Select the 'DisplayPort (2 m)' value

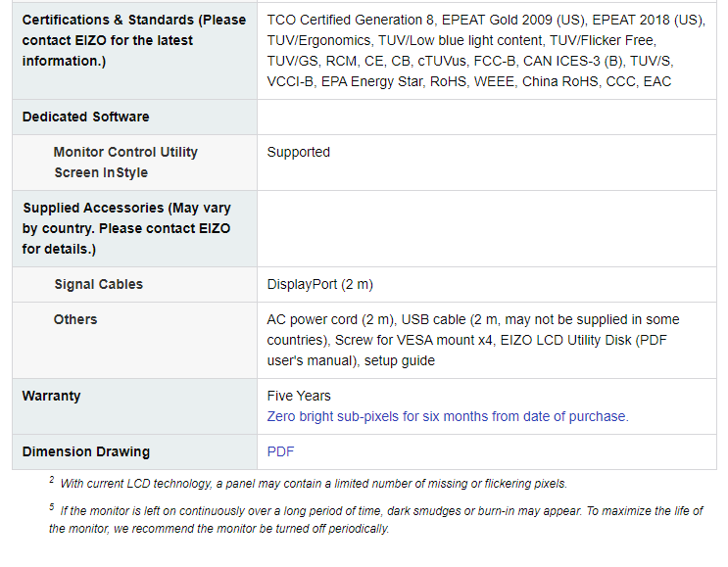pos(319,284)
